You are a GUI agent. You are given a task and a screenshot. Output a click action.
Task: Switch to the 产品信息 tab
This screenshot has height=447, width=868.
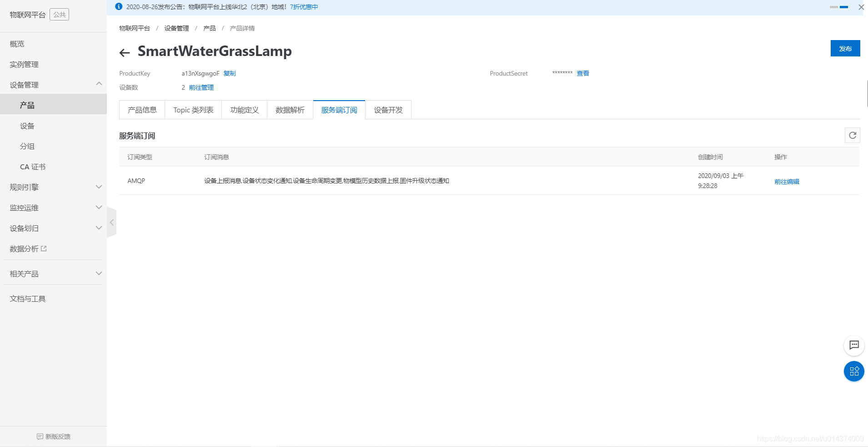click(142, 110)
